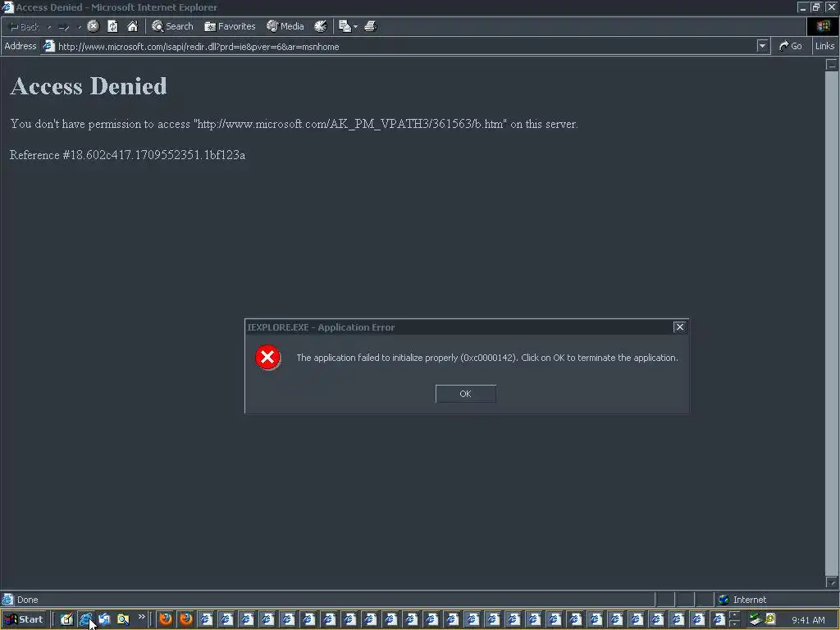The width and height of the screenshot is (840, 630).
Task: Open the Favorites pane
Action: point(230,26)
